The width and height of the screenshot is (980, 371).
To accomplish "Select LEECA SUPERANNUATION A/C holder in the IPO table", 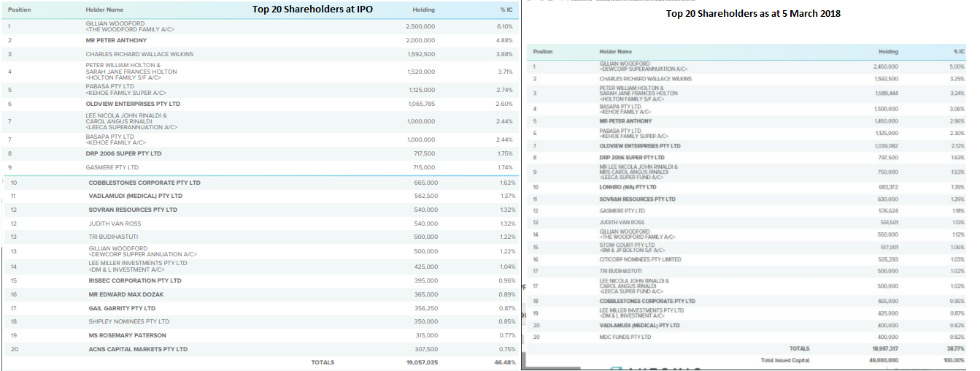I will point(131,121).
